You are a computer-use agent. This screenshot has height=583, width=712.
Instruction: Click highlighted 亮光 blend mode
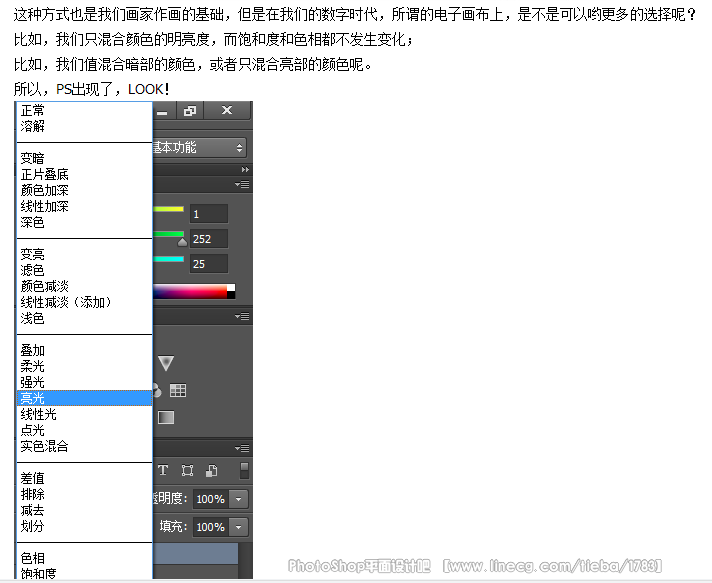(84, 398)
